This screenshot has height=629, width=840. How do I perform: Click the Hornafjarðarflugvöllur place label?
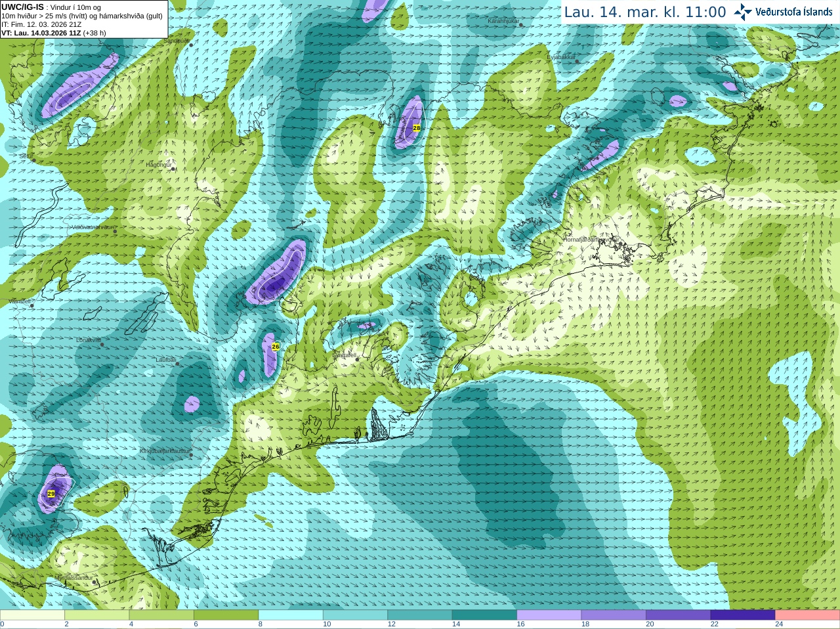[591, 240]
